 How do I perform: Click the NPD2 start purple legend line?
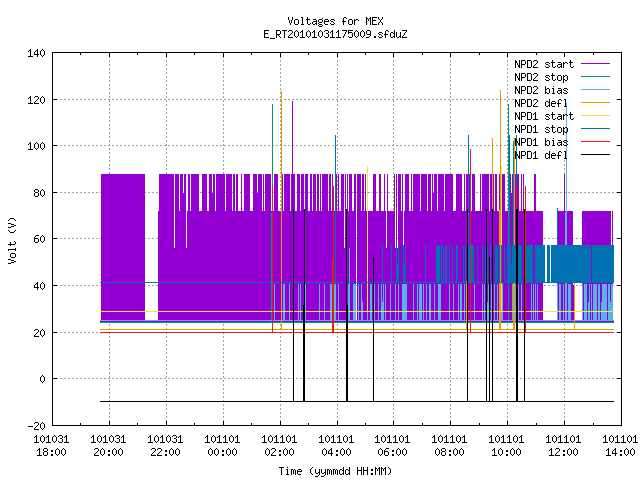tap(595, 64)
